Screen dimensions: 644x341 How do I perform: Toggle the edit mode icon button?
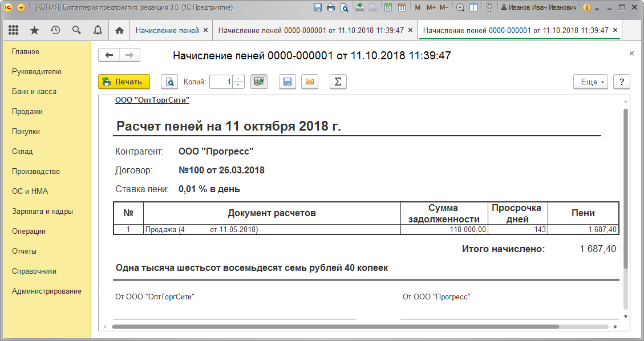pyautogui.click(x=259, y=82)
